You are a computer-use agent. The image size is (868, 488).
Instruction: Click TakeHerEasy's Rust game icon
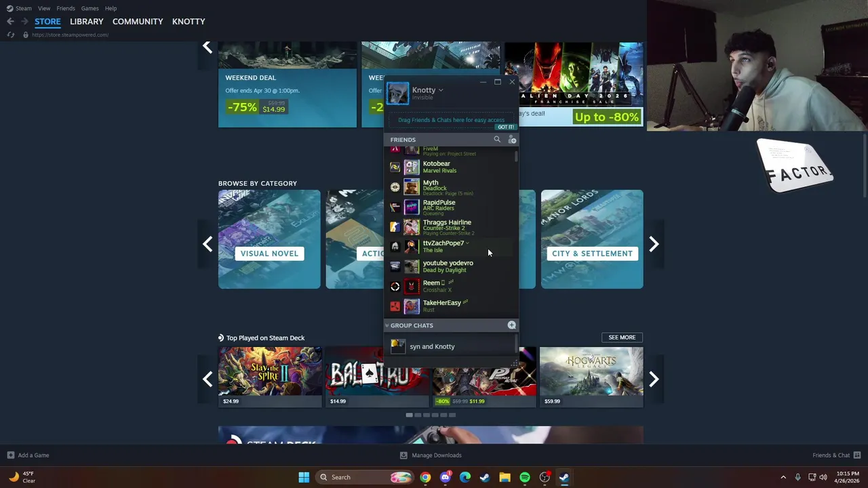[x=395, y=306]
